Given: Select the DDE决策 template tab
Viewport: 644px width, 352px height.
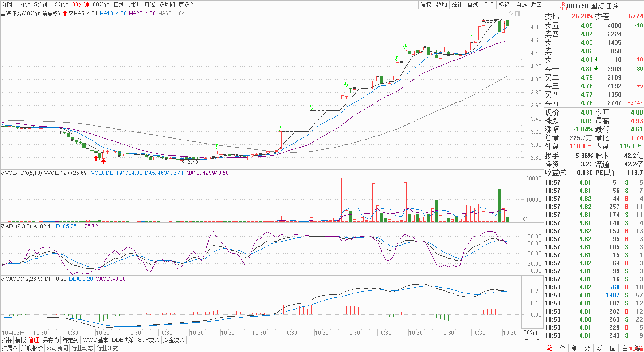Looking at the screenshot, I should click(123, 340).
